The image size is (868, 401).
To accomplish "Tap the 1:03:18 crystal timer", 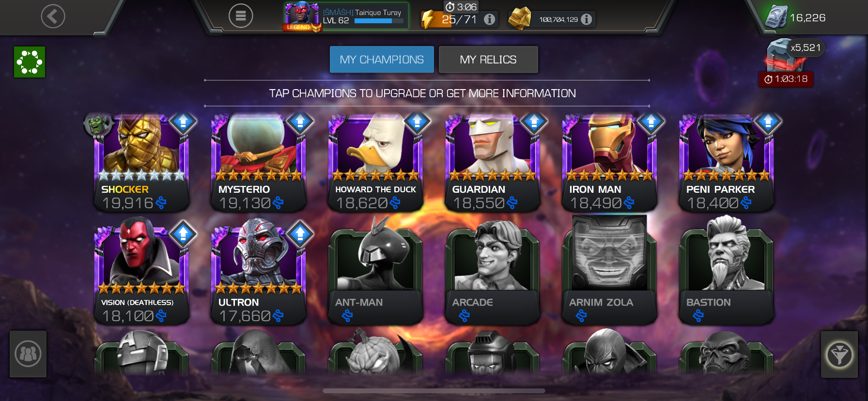I will 786,79.
